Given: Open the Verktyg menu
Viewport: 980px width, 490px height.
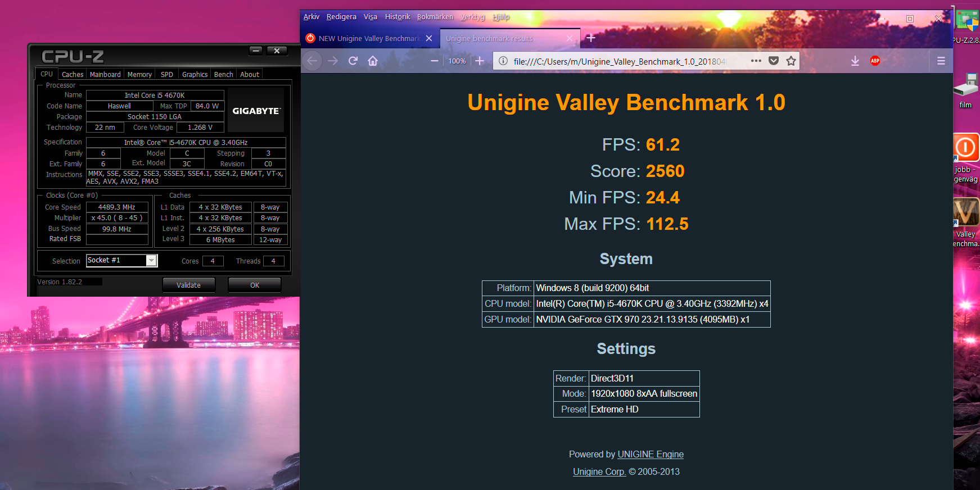Looking at the screenshot, I should [x=472, y=17].
